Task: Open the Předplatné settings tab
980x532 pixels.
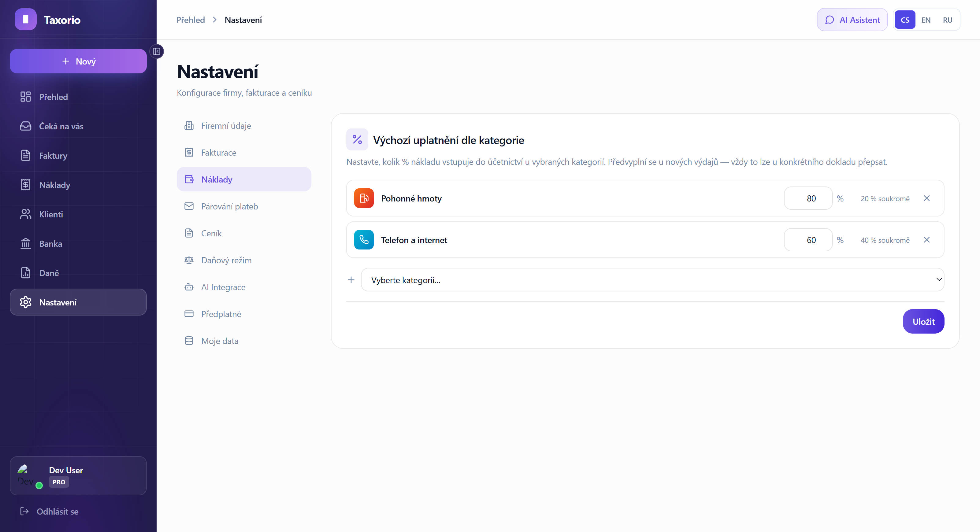Action: 244,314
